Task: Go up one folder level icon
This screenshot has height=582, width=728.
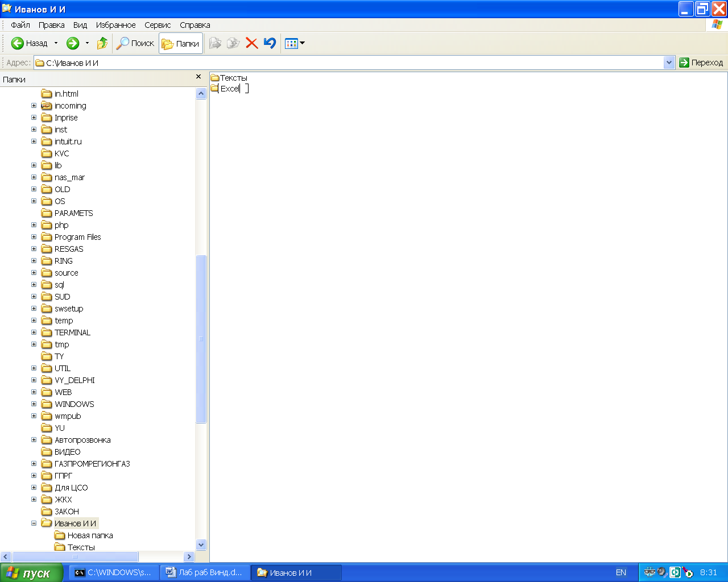Action: point(102,43)
